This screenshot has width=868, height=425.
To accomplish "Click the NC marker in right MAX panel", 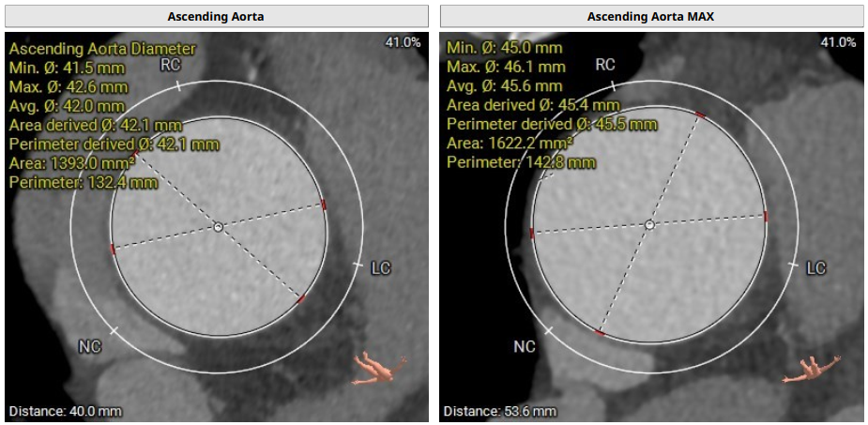I will click(x=525, y=347).
